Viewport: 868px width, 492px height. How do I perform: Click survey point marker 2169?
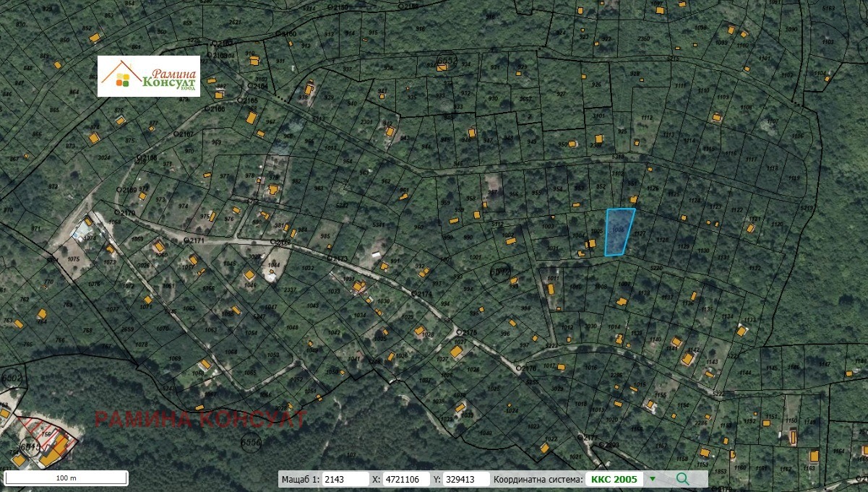119,189
